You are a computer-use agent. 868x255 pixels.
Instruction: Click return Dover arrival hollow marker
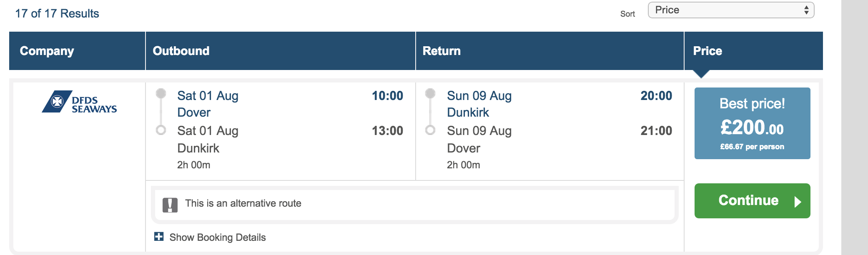point(430,130)
